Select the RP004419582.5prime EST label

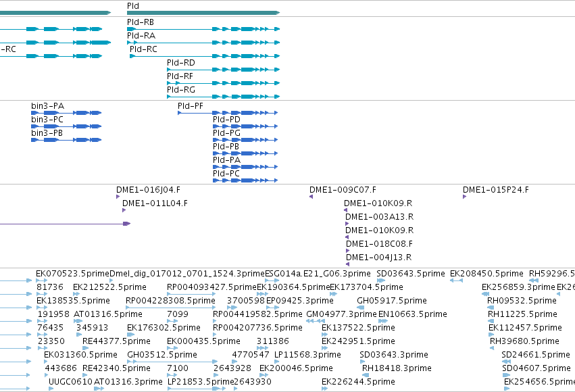[258, 315]
